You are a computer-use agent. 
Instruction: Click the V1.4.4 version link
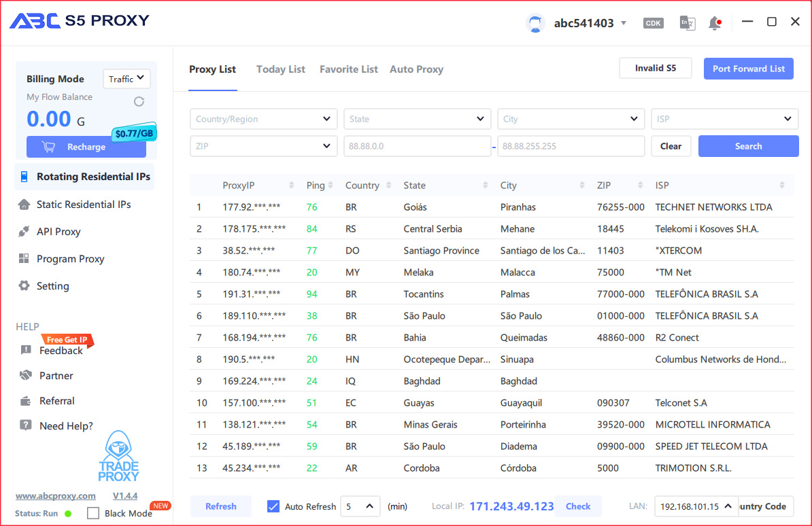(125, 496)
